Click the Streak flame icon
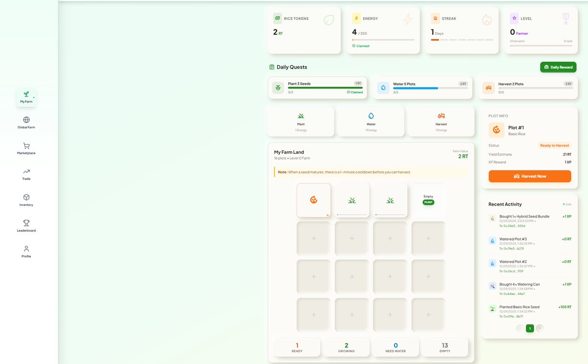Screen dimensions: 588x364 pyautogui.click(x=435, y=18)
